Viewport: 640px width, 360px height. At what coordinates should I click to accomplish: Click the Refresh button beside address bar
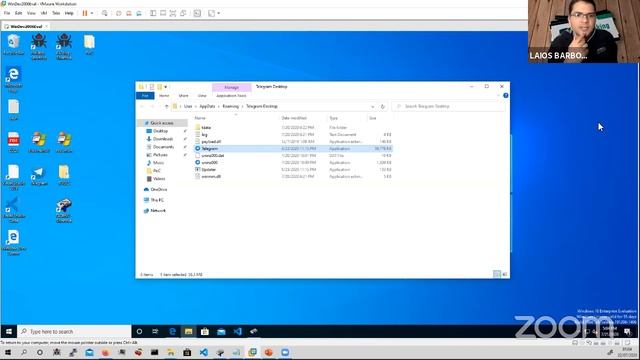tap(382, 106)
